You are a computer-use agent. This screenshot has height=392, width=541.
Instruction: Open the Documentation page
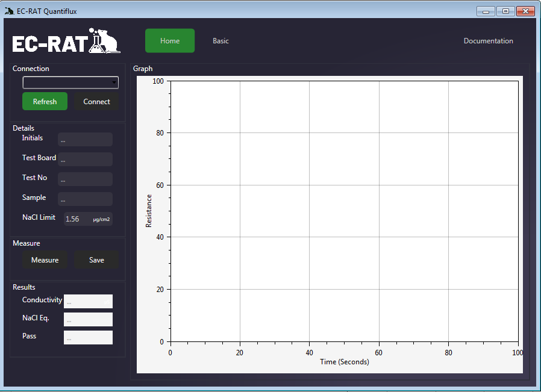pyautogui.click(x=488, y=41)
